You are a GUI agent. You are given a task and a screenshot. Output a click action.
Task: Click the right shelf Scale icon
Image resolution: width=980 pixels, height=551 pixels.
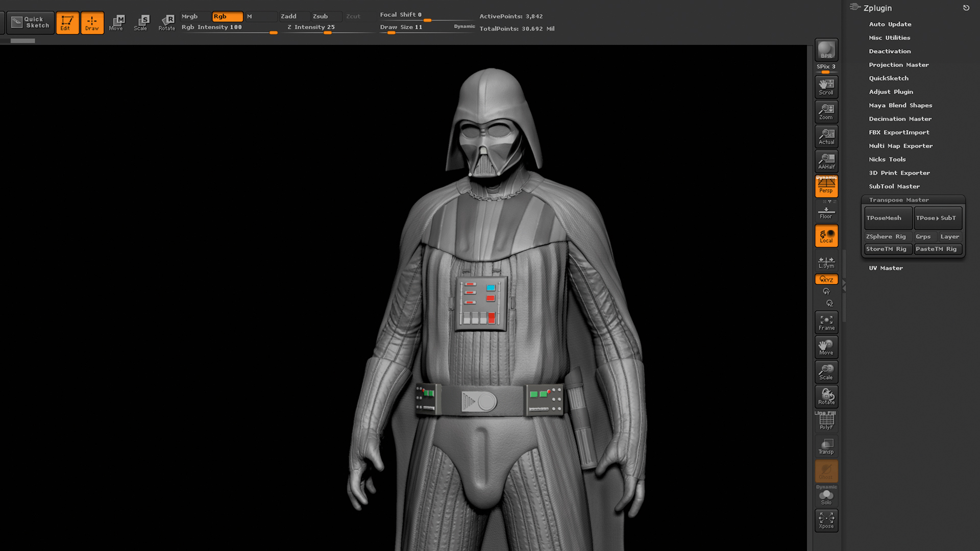click(826, 372)
